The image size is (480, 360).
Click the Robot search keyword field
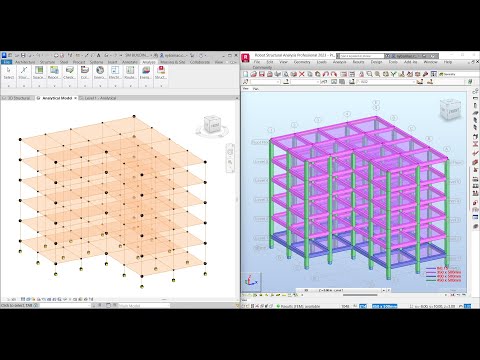pyautogui.click(x=361, y=56)
